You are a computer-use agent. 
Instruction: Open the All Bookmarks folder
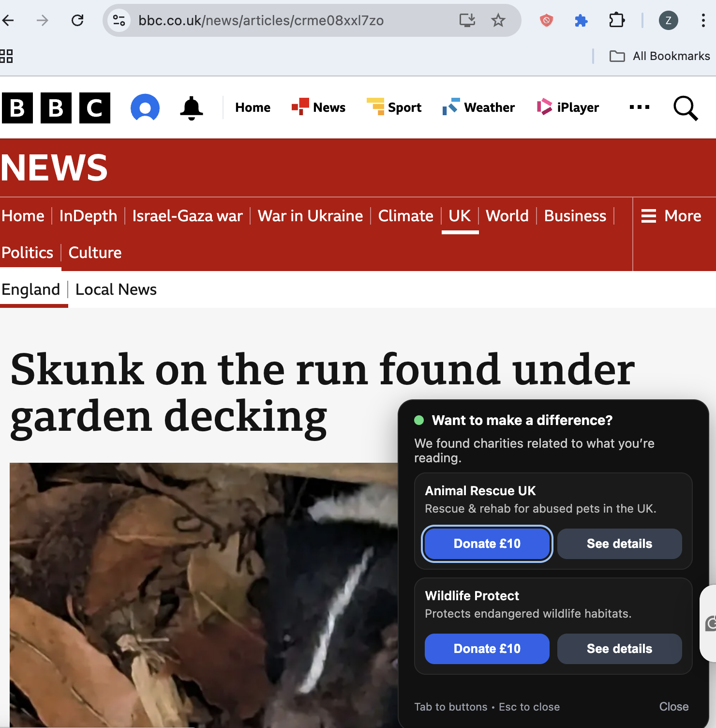[x=659, y=56]
